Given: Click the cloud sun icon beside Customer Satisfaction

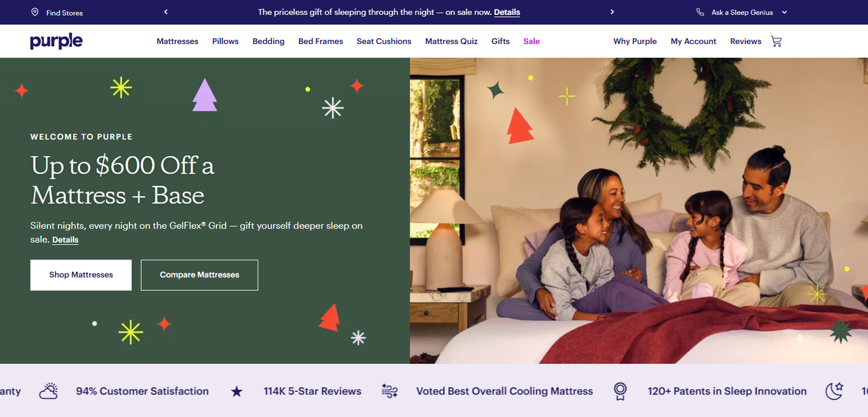Looking at the screenshot, I should [x=49, y=391].
